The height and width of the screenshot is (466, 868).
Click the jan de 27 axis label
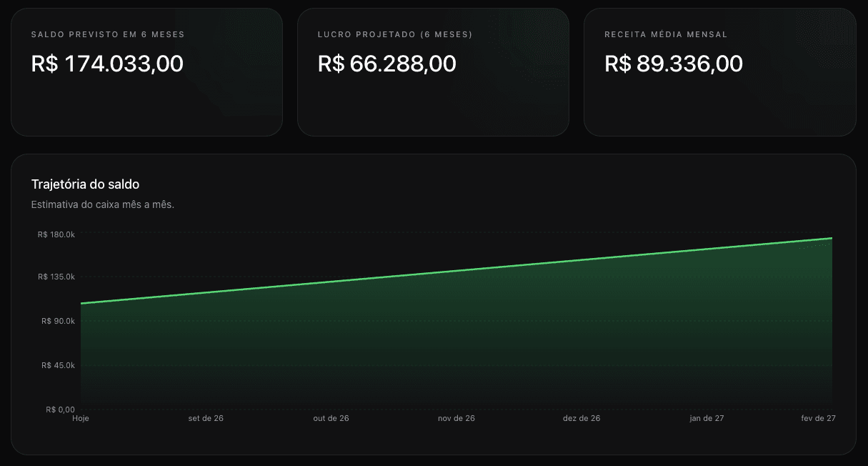[x=707, y=418]
